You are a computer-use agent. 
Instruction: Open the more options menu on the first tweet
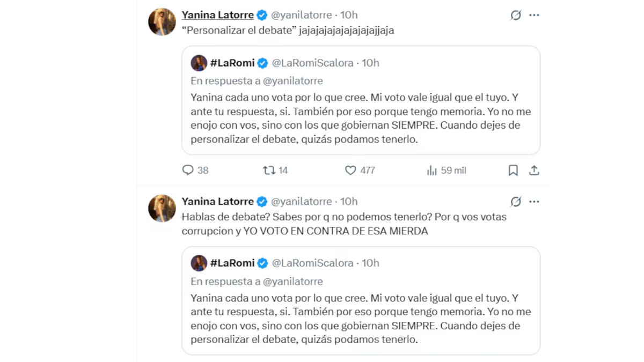pyautogui.click(x=534, y=15)
